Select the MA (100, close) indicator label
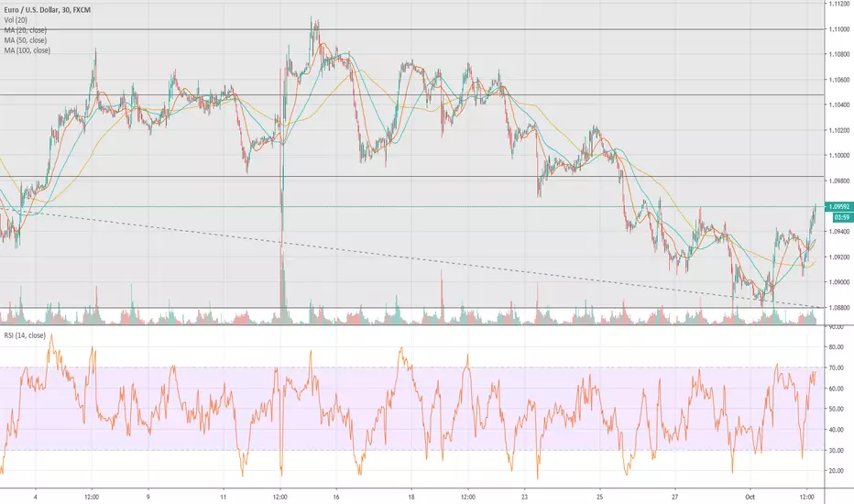 27,50
